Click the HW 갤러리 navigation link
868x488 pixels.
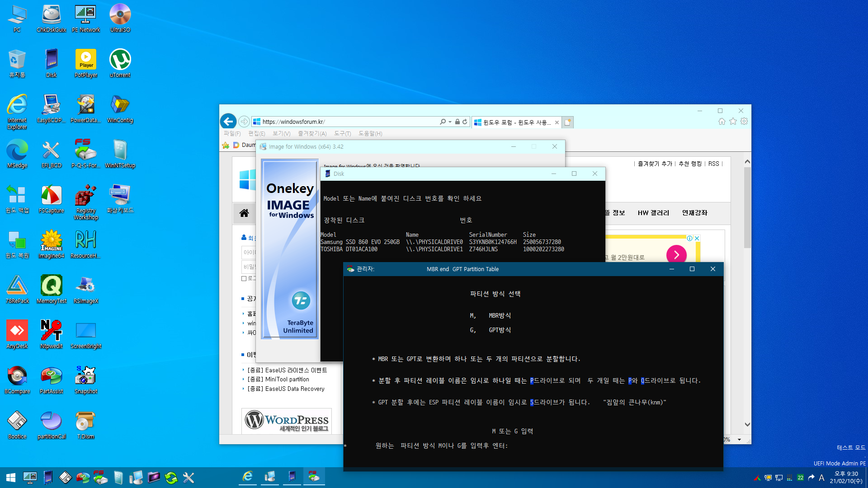653,213
